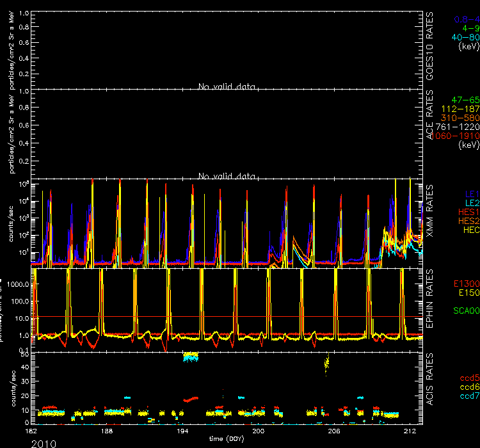480x448 pixels.
Task: Click the 40-80 GOES10 legend label
Action: pos(466,38)
